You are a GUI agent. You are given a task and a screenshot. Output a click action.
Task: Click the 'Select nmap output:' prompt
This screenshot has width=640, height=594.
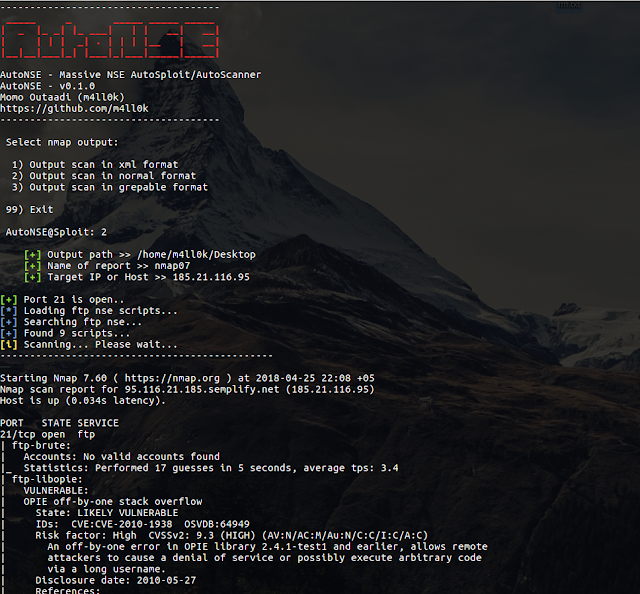click(x=62, y=142)
